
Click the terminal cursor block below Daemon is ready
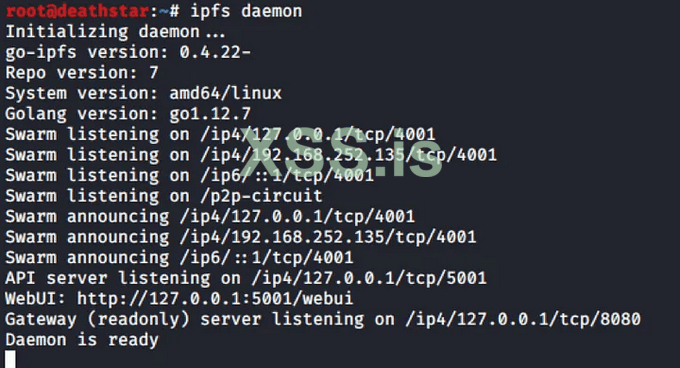pos(10,359)
